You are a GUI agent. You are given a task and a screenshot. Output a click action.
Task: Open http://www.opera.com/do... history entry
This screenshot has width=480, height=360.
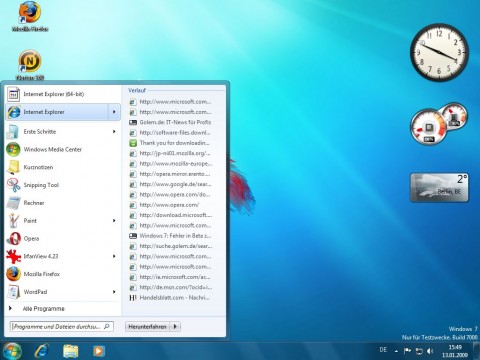coord(170,195)
